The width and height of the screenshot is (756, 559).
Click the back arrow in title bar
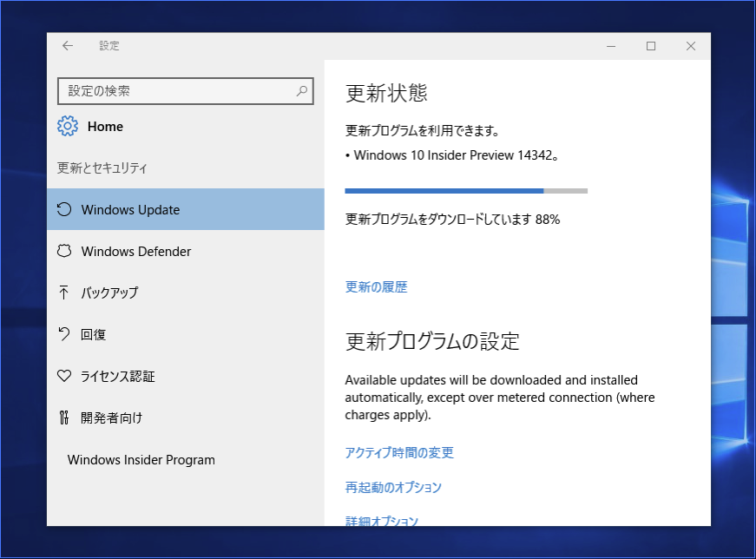pos(68,46)
